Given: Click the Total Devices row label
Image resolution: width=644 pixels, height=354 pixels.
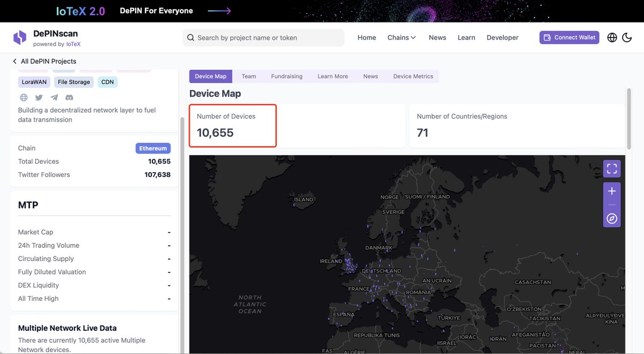Looking at the screenshot, I should 39,161.
